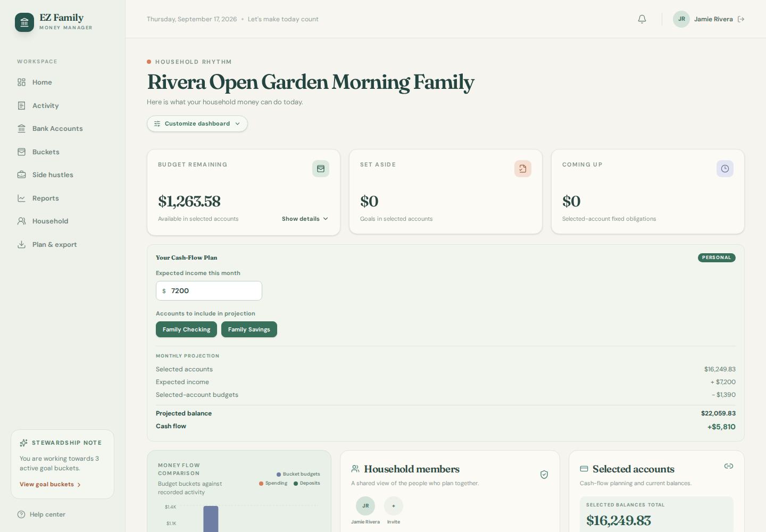Navigate to Buckets
The image size is (766, 532).
63,152
